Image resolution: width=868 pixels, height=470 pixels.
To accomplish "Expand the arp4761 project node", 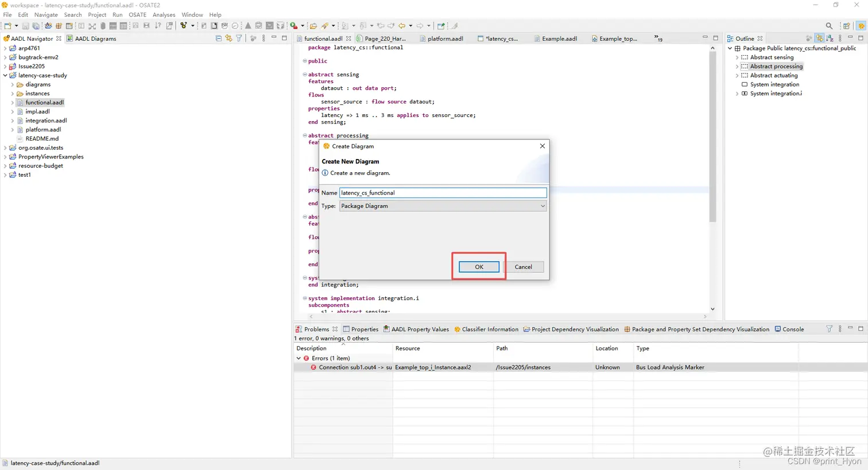I will pos(5,48).
